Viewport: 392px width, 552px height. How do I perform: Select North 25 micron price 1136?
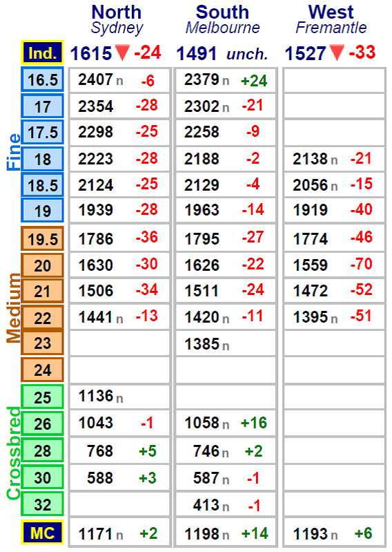(96, 396)
